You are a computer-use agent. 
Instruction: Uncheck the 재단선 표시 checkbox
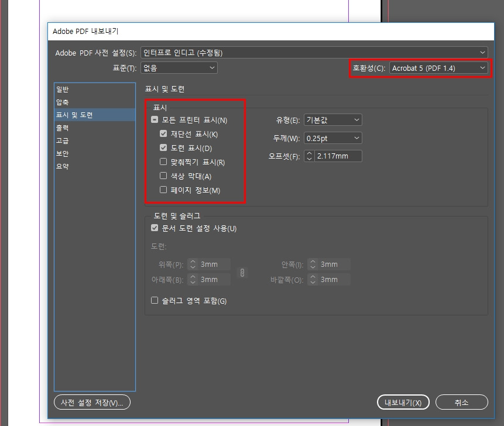coord(163,133)
